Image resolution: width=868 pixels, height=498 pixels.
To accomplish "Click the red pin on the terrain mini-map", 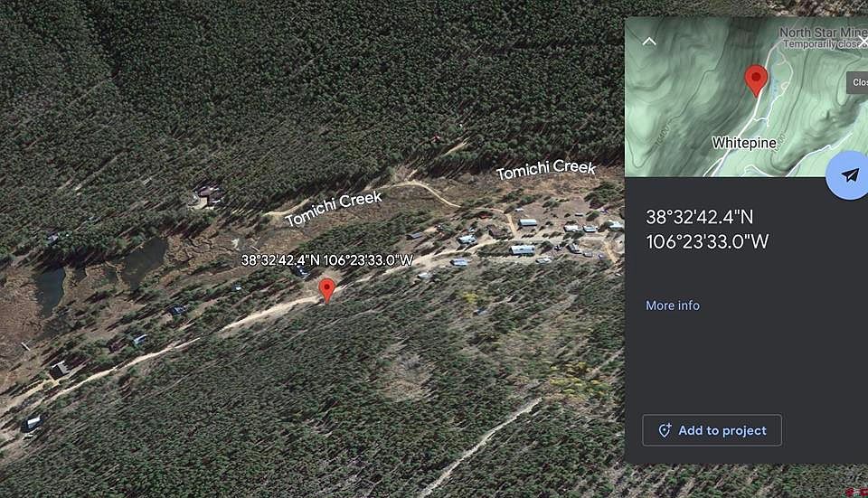I will [756, 80].
